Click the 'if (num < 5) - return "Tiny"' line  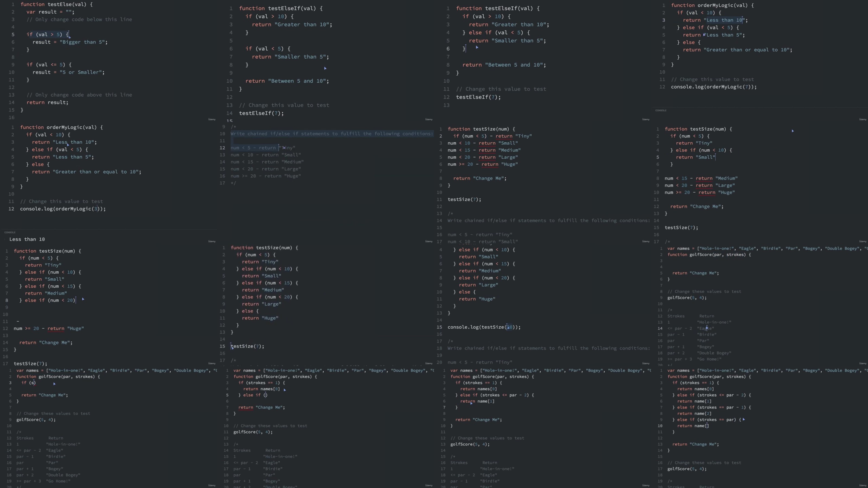492,136
